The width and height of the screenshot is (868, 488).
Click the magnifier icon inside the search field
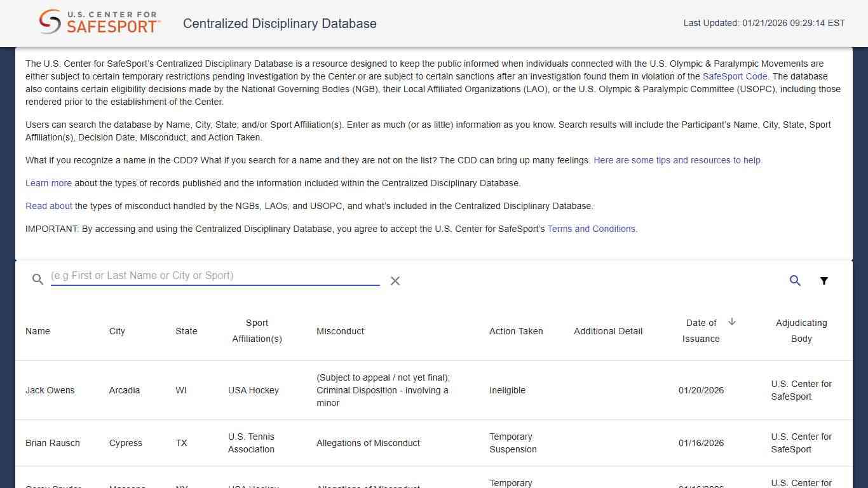(37, 279)
